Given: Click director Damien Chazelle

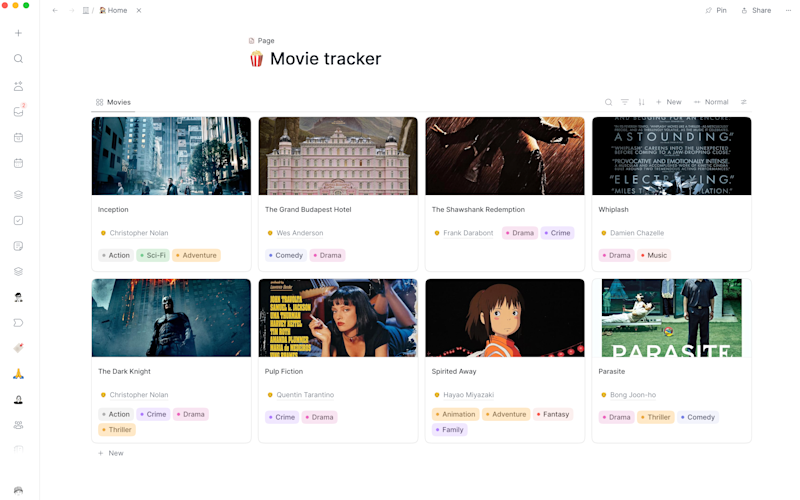Looking at the screenshot, I should [637, 233].
